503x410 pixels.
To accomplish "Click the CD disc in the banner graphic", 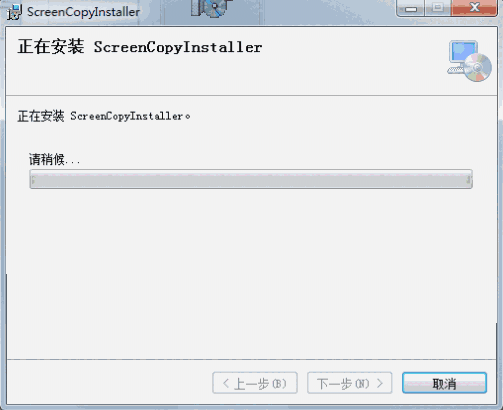I will coord(477,68).
